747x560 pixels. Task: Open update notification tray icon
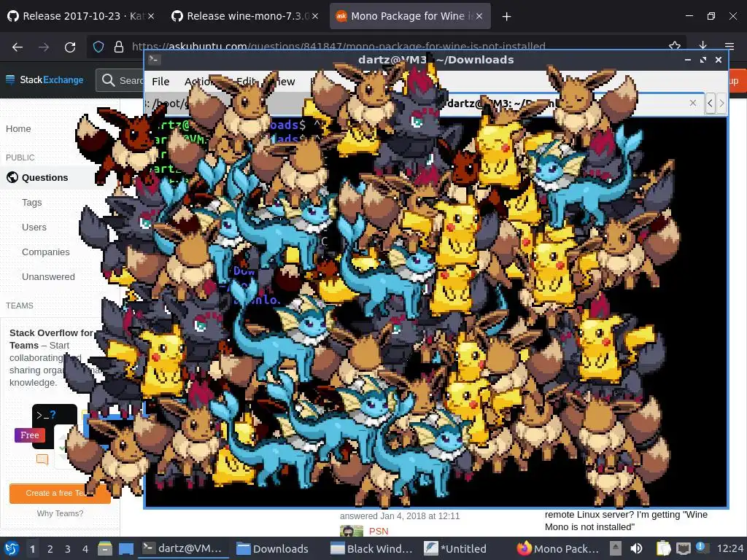pos(702,548)
